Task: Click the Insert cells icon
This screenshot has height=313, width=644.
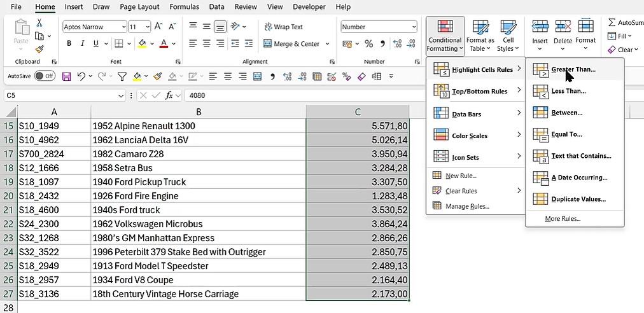Action: point(540,27)
